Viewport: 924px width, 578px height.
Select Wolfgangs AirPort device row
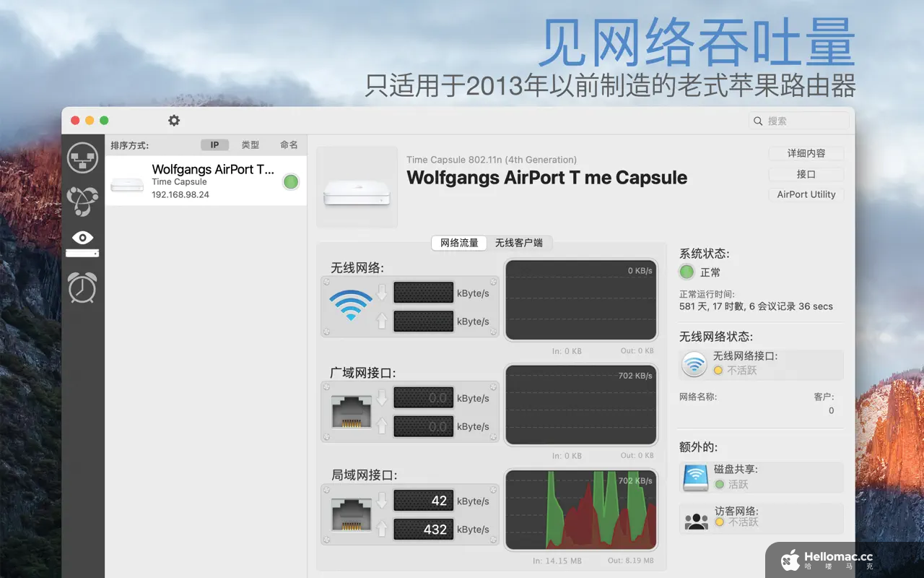click(206, 181)
